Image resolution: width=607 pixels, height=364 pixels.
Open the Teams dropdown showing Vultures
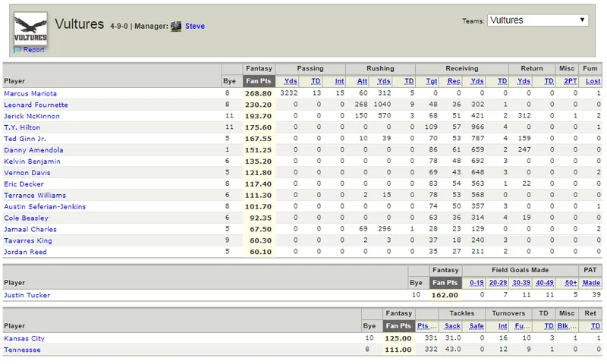tap(537, 20)
